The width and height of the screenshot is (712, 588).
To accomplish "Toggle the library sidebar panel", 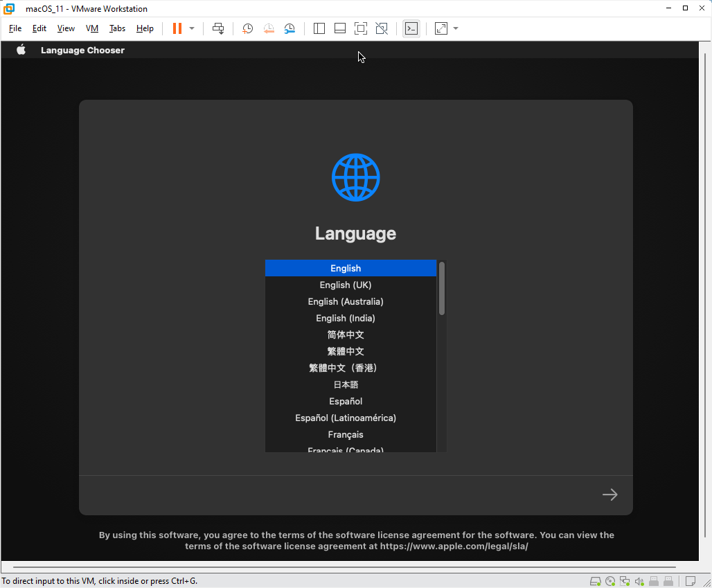I will tap(319, 28).
